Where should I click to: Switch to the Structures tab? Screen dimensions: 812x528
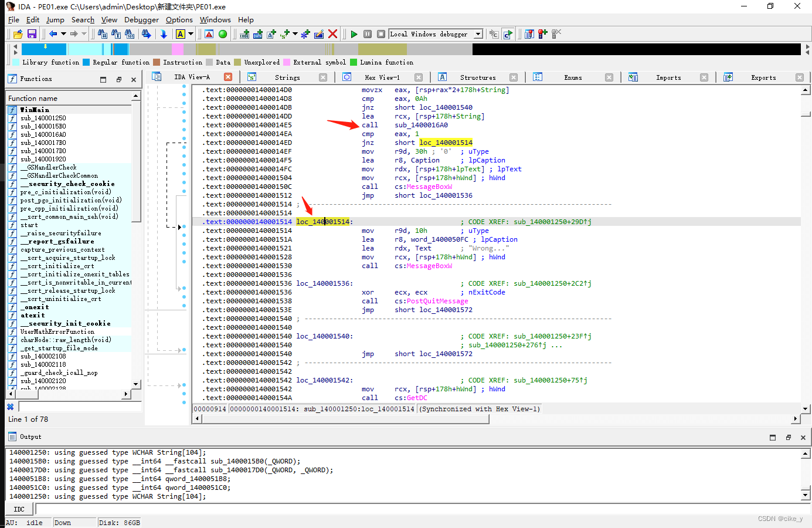tap(478, 77)
